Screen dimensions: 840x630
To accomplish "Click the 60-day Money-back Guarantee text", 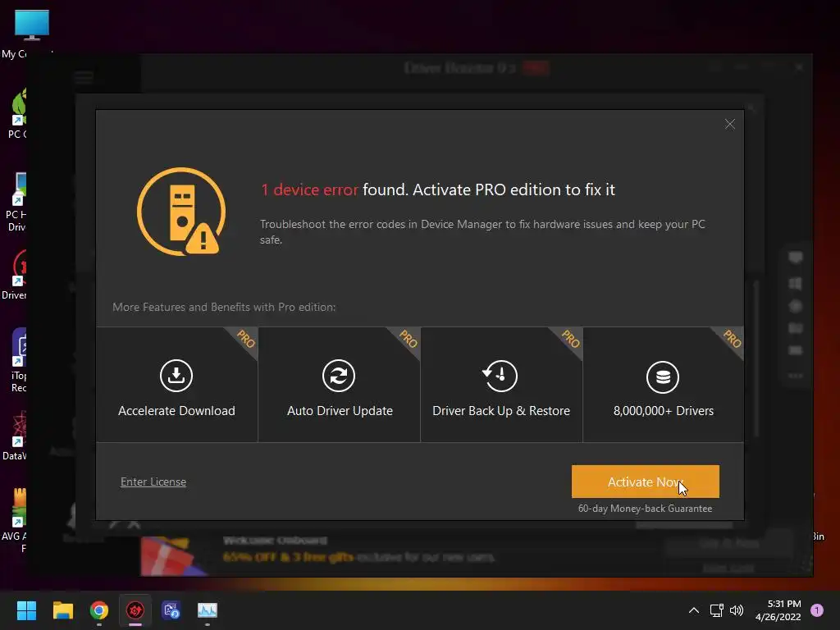I will coord(645,509).
